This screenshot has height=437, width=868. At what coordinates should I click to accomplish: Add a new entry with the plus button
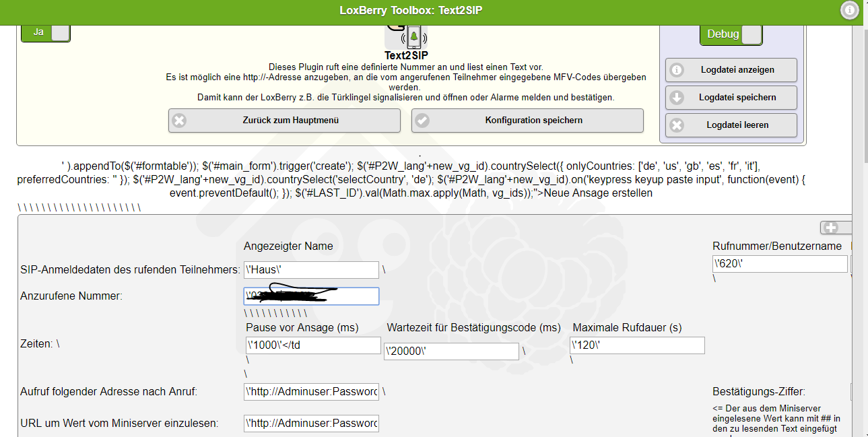pyautogui.click(x=836, y=228)
